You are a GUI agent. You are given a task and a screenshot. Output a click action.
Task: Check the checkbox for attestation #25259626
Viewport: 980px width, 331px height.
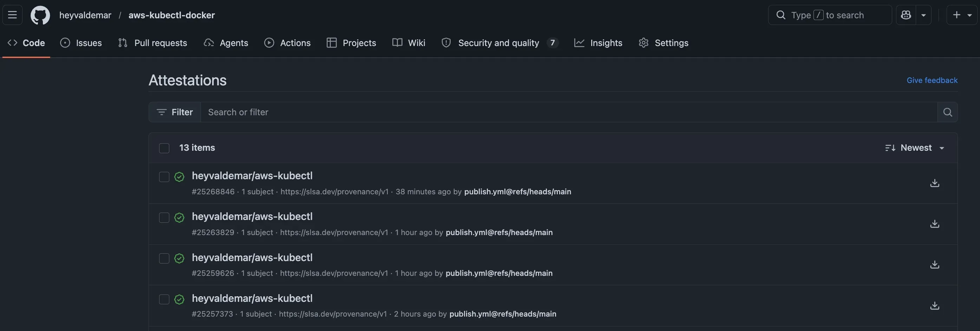(x=164, y=259)
